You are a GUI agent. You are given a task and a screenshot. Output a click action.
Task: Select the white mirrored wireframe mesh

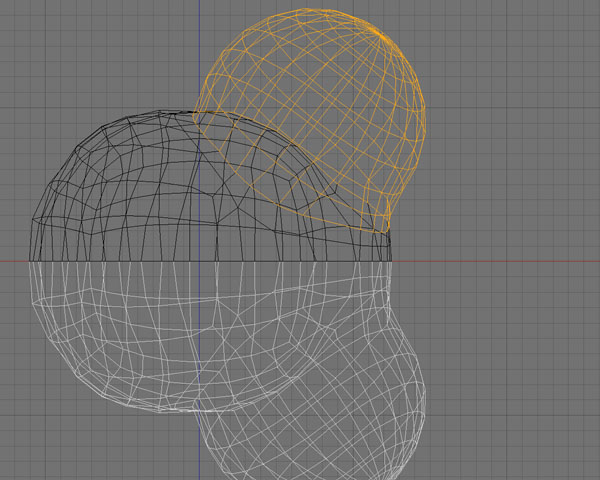point(227,371)
